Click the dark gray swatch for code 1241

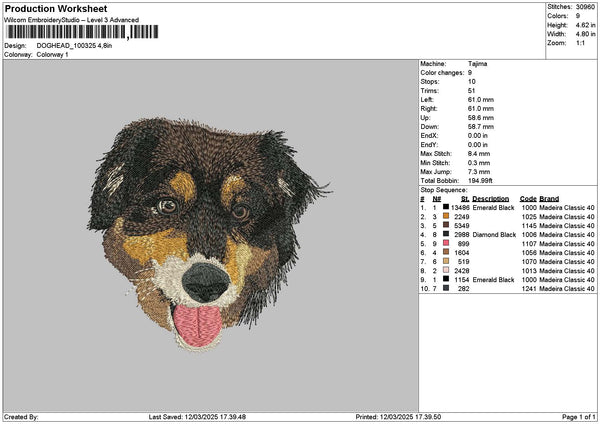445,288
